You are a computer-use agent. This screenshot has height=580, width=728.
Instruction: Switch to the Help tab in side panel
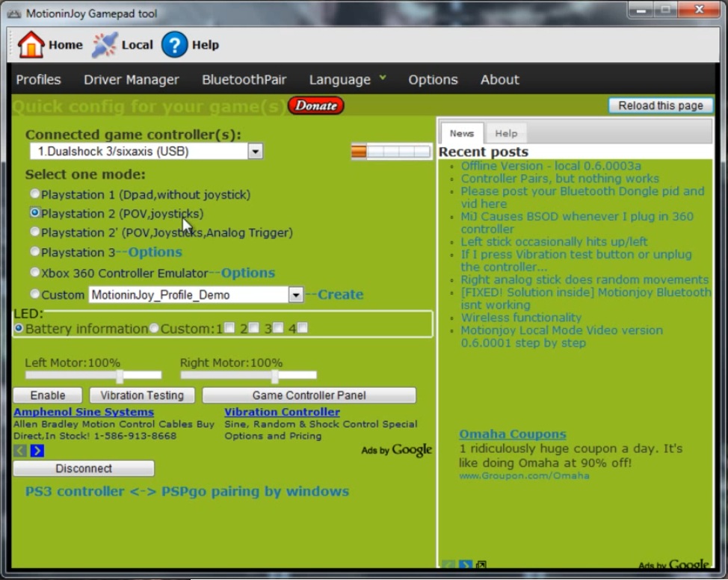coord(506,133)
